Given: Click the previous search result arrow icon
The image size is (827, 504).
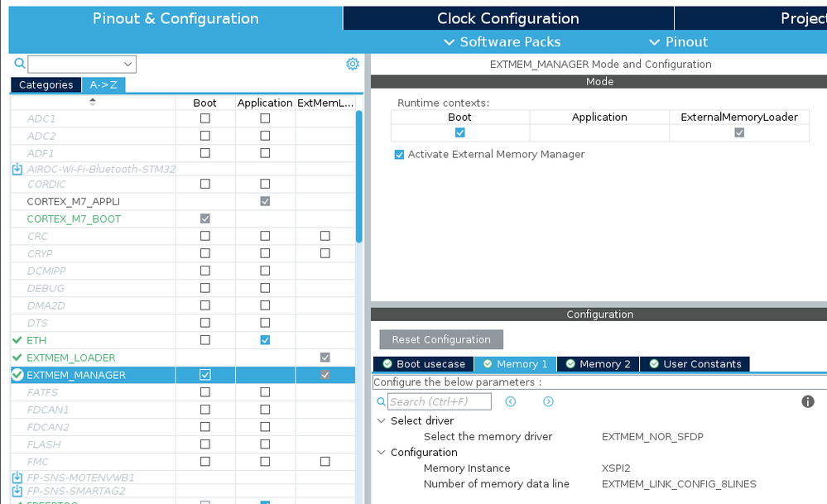Looking at the screenshot, I should click(510, 401).
